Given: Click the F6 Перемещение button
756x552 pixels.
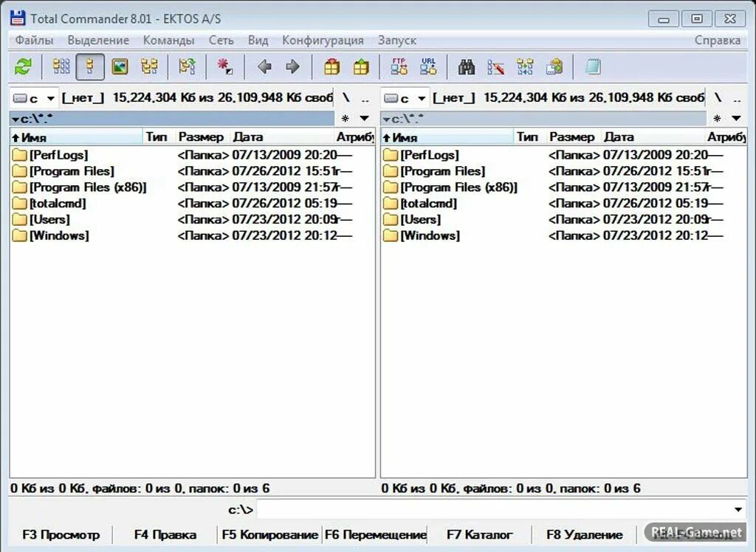Looking at the screenshot, I should point(375,534).
